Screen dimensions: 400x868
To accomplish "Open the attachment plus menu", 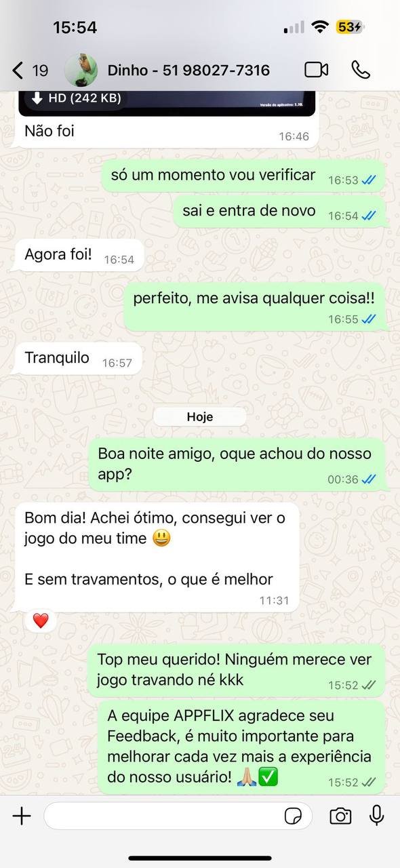I will (x=22, y=816).
